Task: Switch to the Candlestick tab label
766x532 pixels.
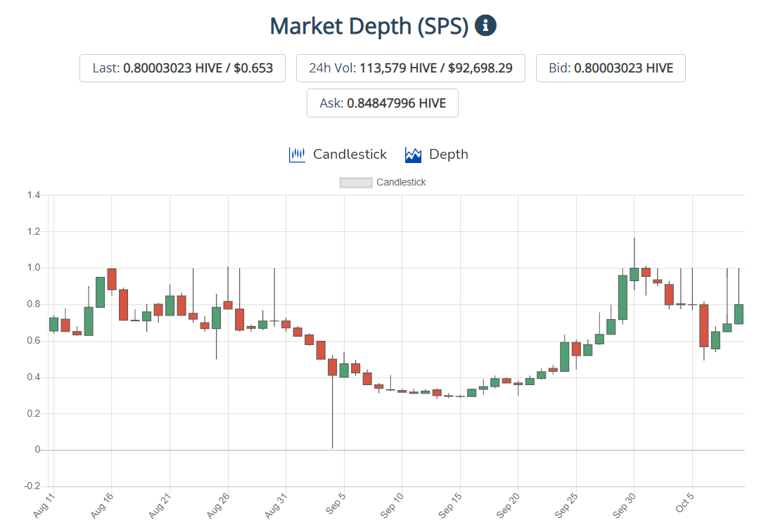Action: coord(350,154)
